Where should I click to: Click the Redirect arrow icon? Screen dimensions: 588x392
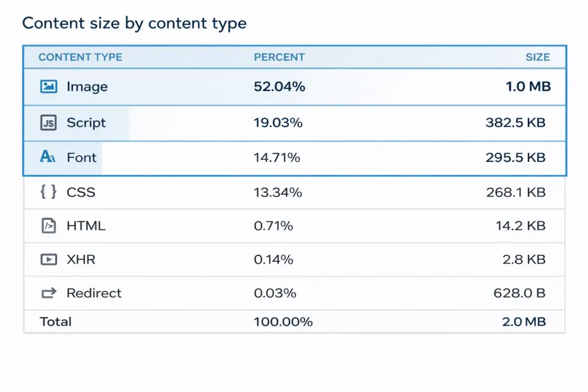49,293
